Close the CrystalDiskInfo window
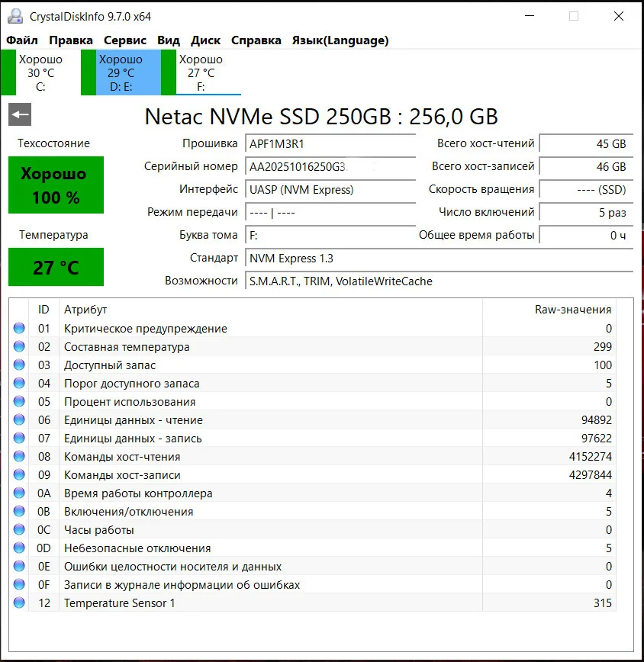The width and height of the screenshot is (644, 662). coord(619,16)
